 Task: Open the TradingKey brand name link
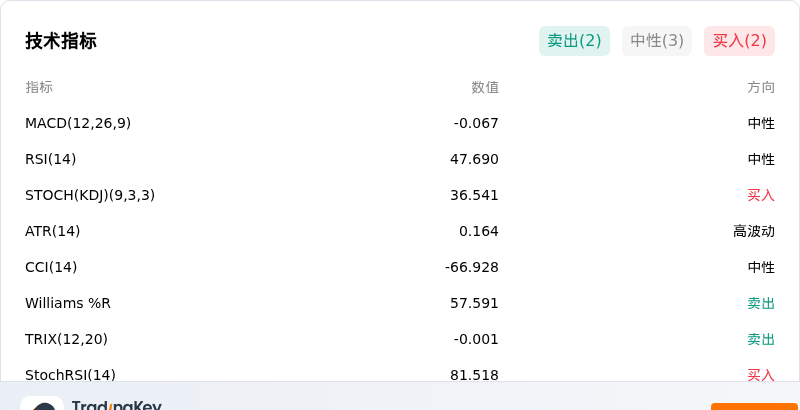click(x=117, y=405)
